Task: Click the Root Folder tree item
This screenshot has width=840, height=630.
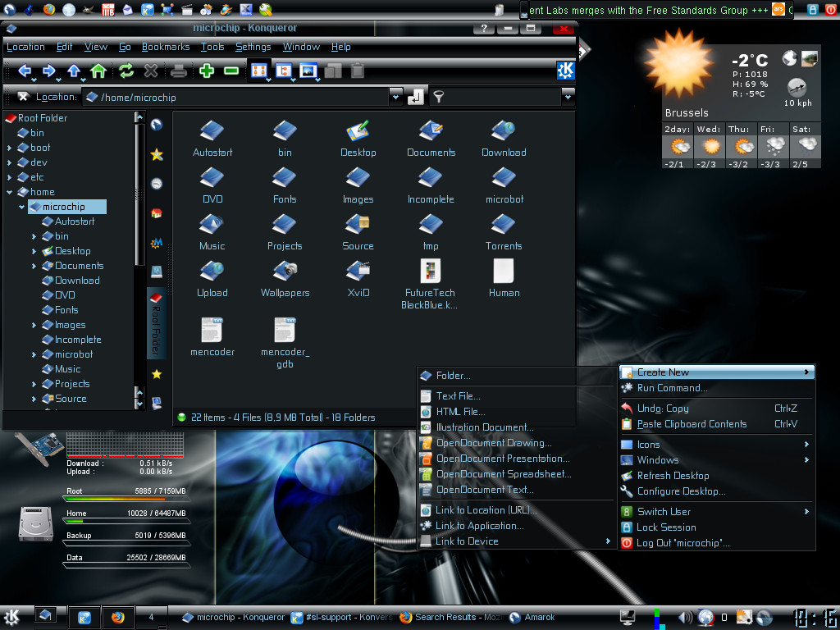Action: 36,118
